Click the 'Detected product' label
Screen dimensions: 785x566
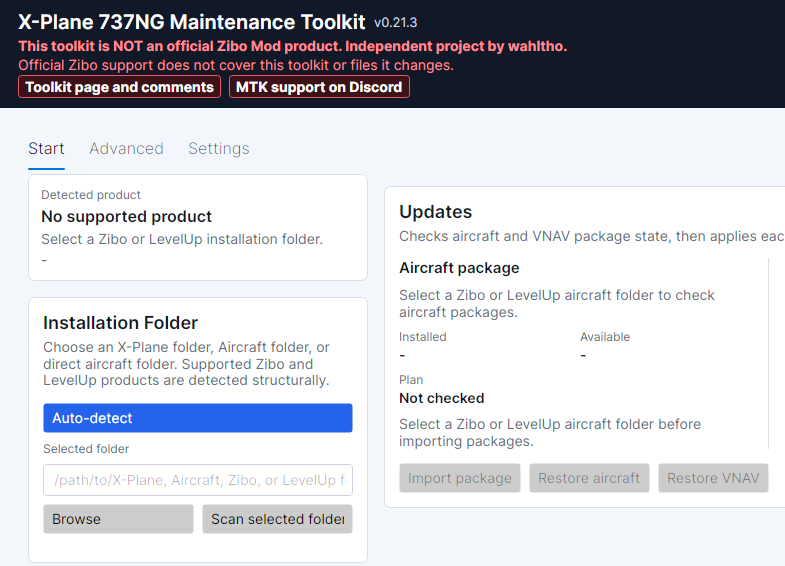[91, 195]
